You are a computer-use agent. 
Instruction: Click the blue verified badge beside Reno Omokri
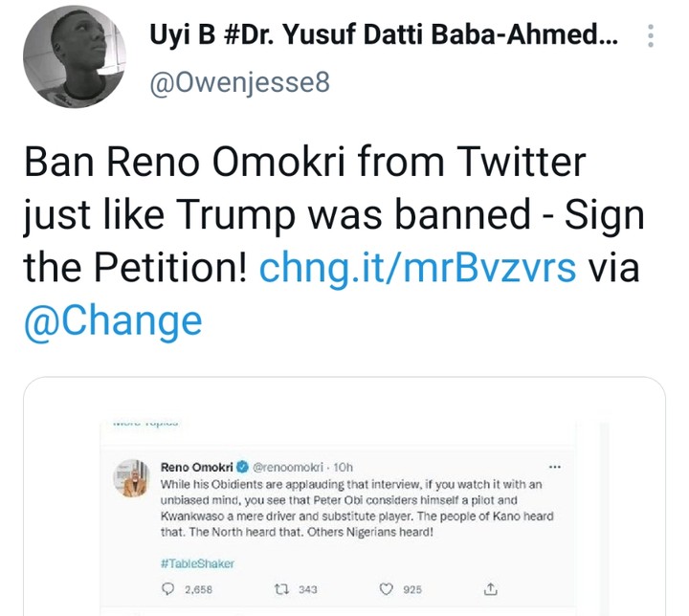242,468
